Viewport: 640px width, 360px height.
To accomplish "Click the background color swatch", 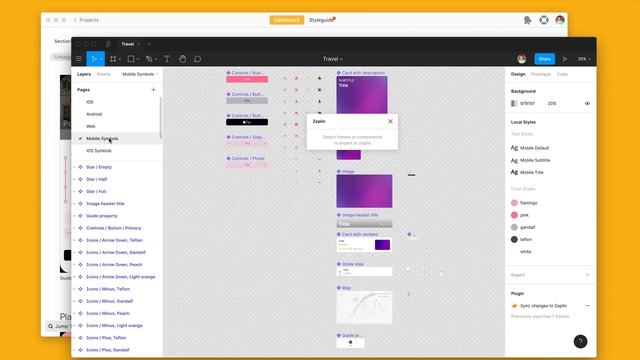I will tap(514, 103).
